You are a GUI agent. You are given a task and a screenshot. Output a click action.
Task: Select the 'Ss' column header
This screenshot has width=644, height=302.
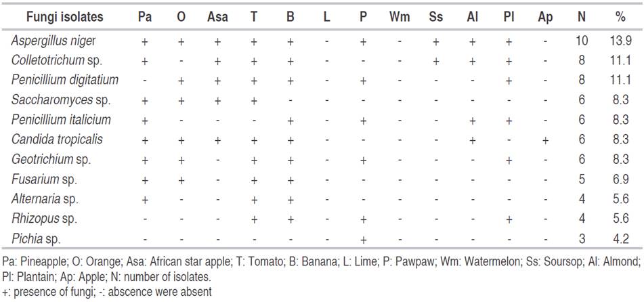[x=436, y=18]
